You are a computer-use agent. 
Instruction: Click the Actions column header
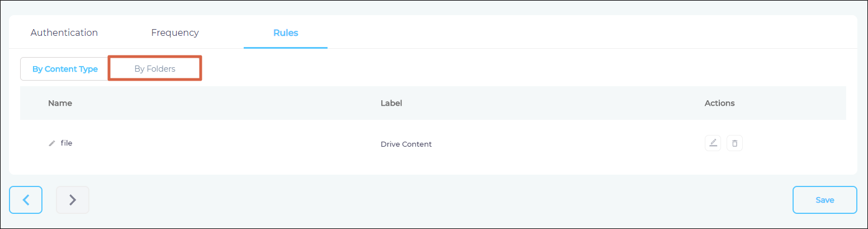point(719,103)
